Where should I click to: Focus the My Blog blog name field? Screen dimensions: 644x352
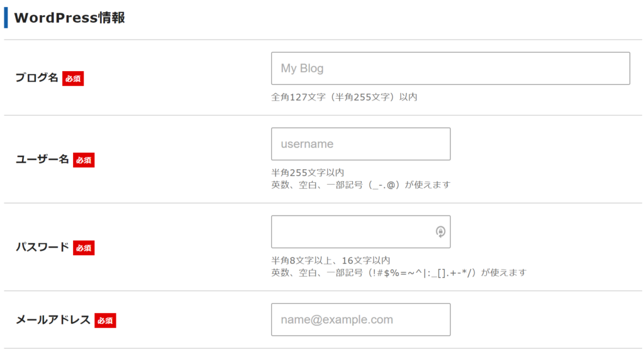(x=450, y=69)
